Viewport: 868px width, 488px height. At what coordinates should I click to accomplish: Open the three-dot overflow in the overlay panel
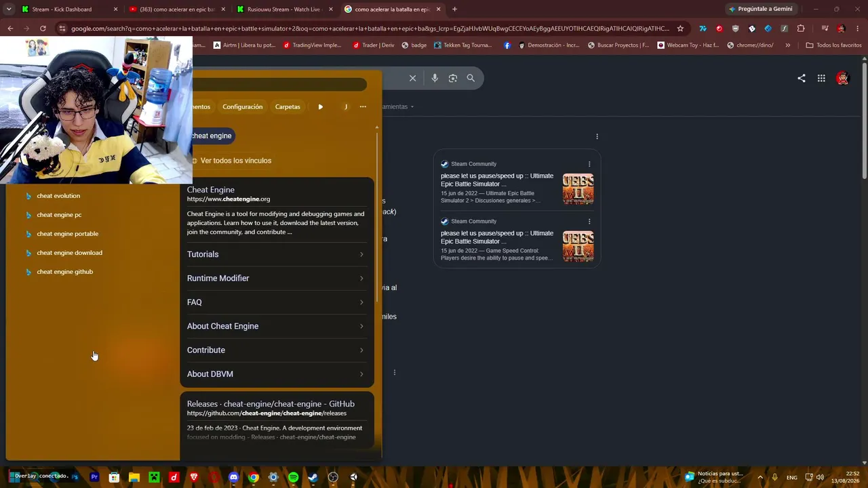coord(363,106)
